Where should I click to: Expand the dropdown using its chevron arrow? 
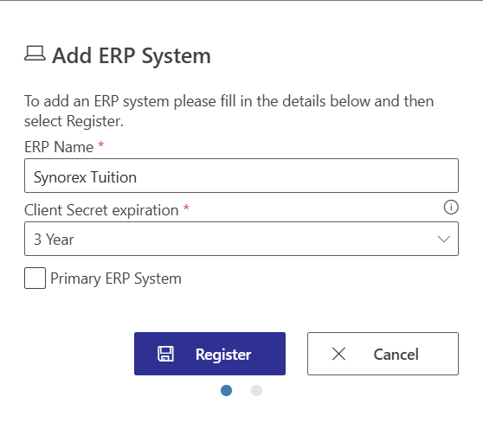[443, 239]
